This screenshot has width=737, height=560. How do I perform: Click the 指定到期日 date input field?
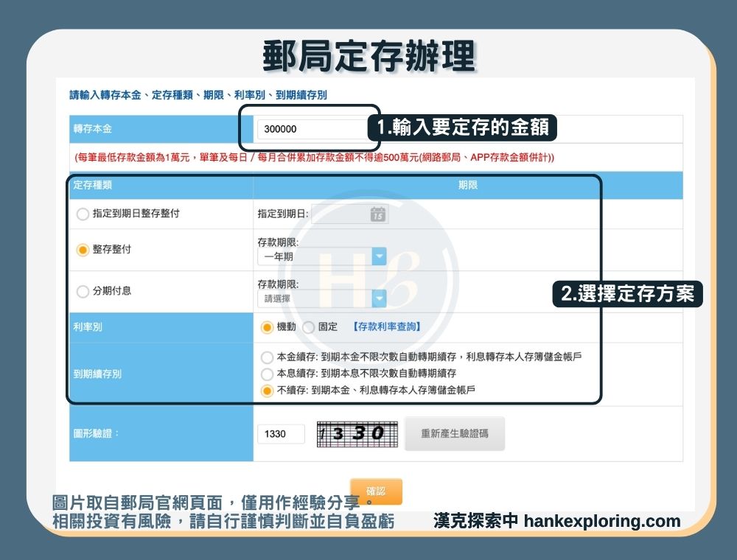pyautogui.click(x=349, y=214)
